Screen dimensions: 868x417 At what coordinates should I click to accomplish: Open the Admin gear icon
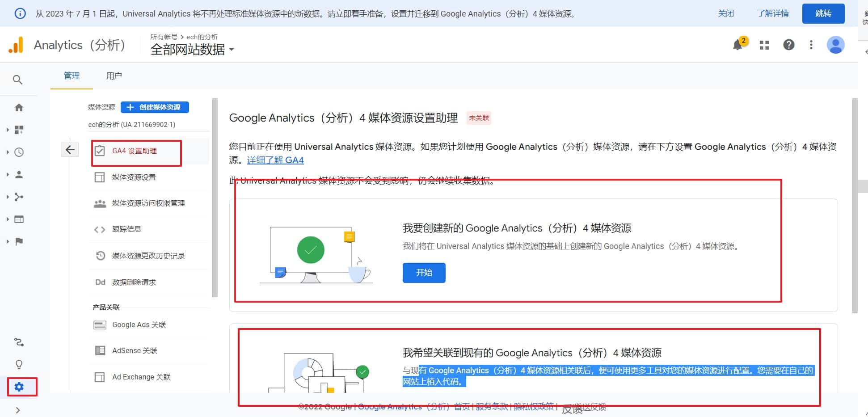[x=19, y=387]
